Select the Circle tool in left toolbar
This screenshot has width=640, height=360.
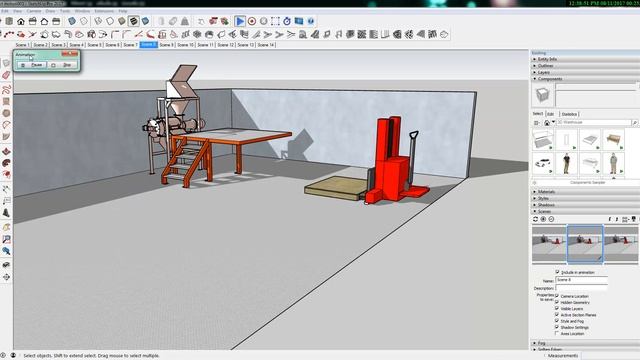[x=6, y=113]
